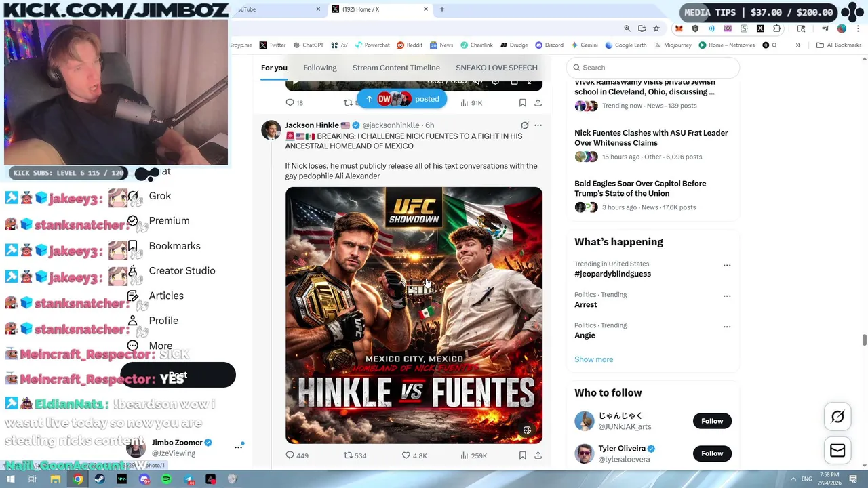Open the Stream Content Timeline tab
The image size is (868, 488).
396,68
